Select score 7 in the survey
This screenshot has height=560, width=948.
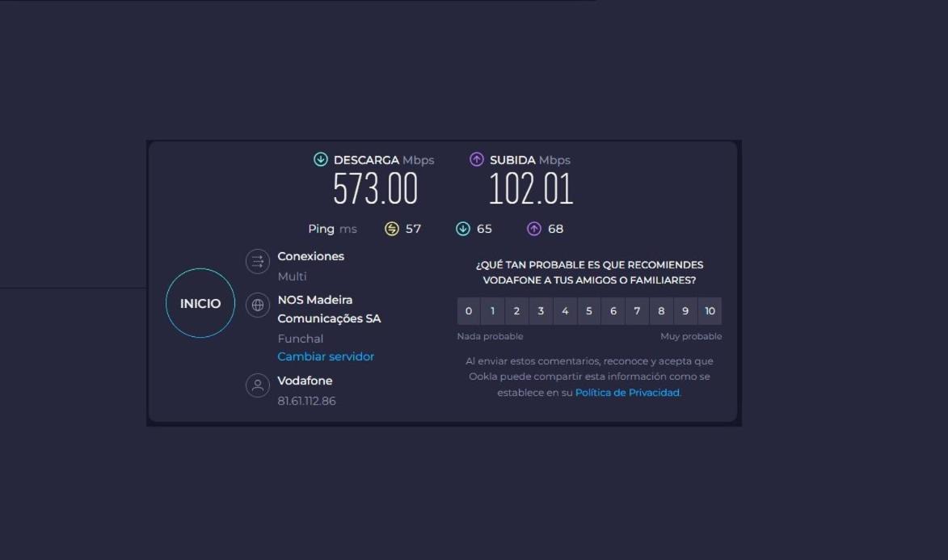pos(637,311)
